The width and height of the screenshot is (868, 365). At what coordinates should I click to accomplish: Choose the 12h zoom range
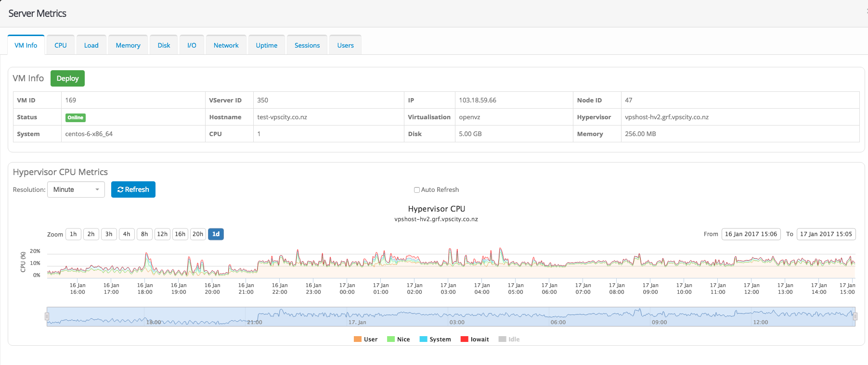[162, 234]
